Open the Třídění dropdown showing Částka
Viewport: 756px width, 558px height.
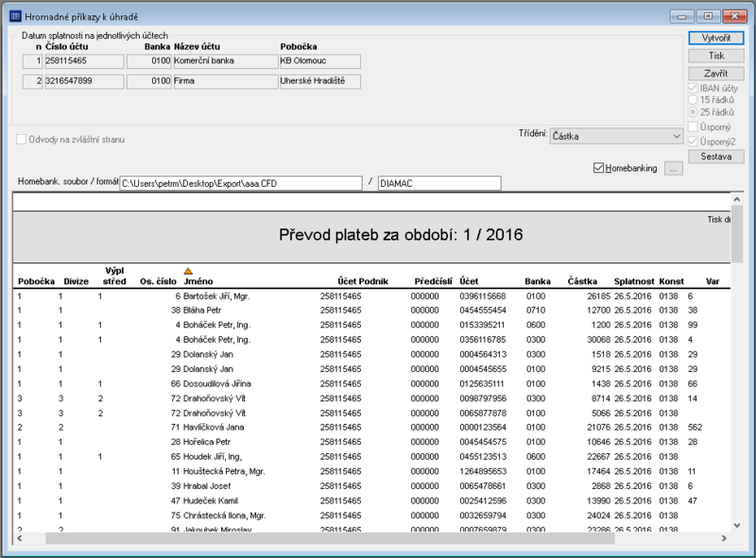tap(616, 136)
